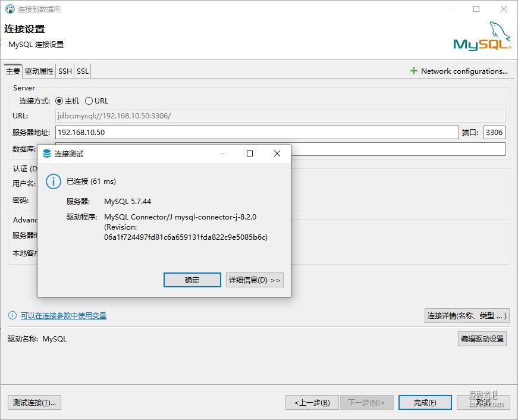Click the DBeaver icon in the title bar

pyautogui.click(x=10, y=9)
